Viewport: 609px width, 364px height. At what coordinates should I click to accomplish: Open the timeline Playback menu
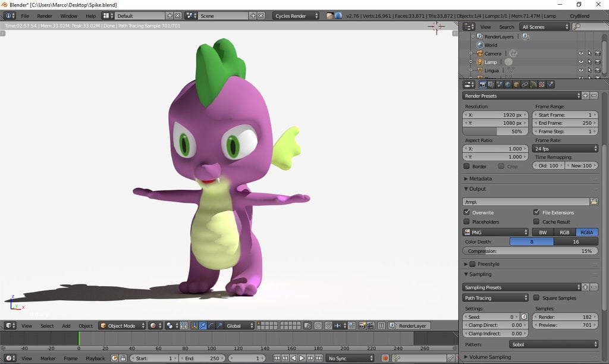95,358
